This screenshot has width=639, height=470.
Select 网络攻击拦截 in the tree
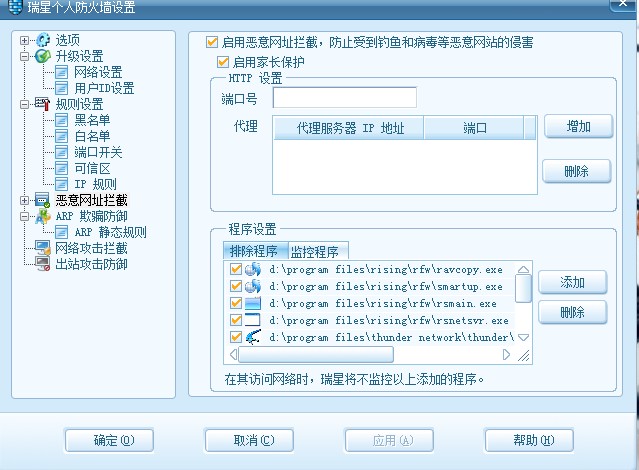coord(91,248)
